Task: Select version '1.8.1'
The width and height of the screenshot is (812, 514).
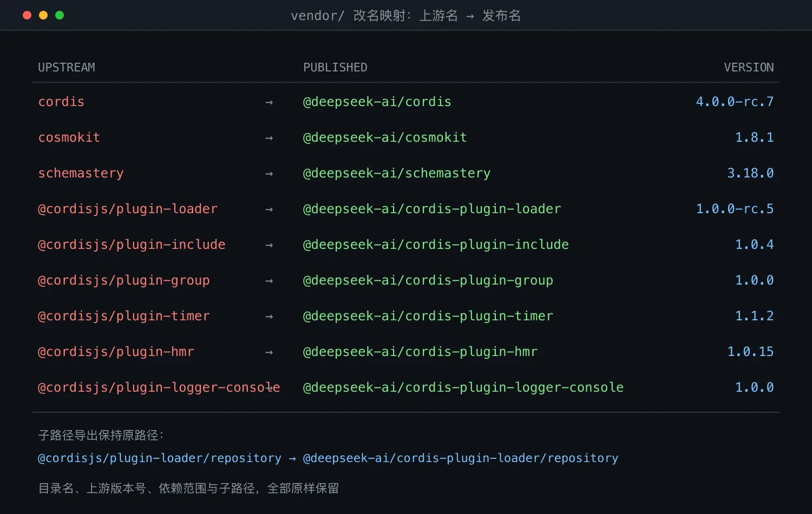Action: point(754,137)
